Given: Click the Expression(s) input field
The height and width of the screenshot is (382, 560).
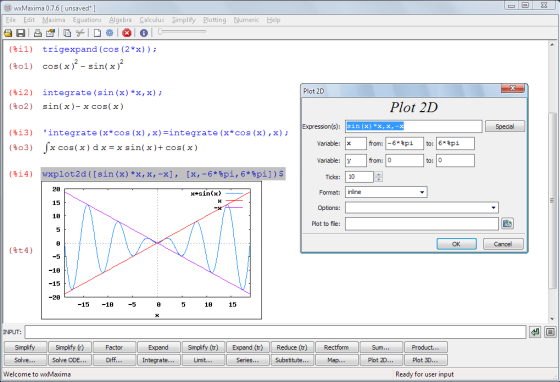Looking at the screenshot, I should [x=414, y=126].
